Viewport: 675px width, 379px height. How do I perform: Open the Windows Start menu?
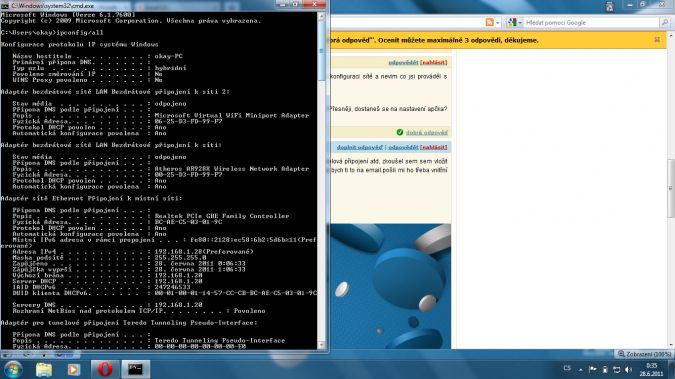point(13,369)
